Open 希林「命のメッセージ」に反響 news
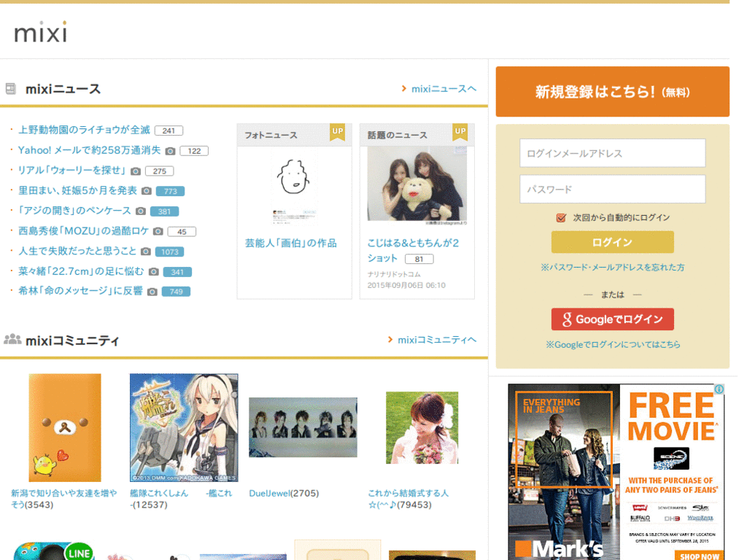Viewport: 747px width, 560px height. 80,291
